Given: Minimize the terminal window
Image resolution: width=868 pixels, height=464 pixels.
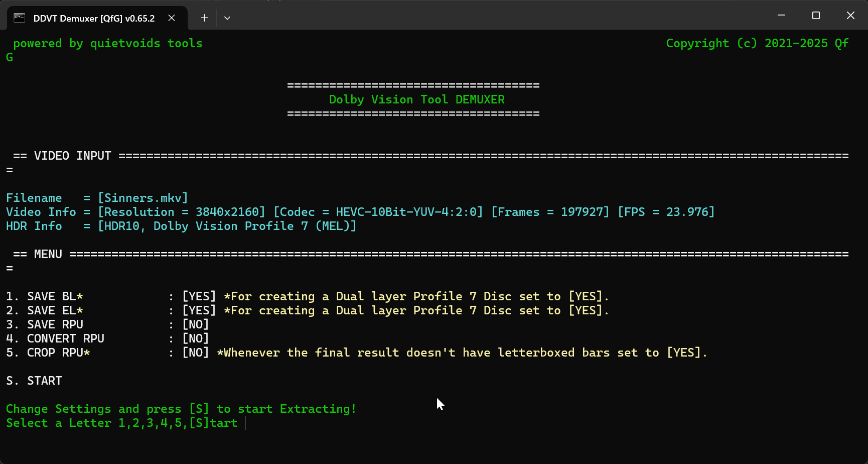Looking at the screenshot, I should 781,16.
